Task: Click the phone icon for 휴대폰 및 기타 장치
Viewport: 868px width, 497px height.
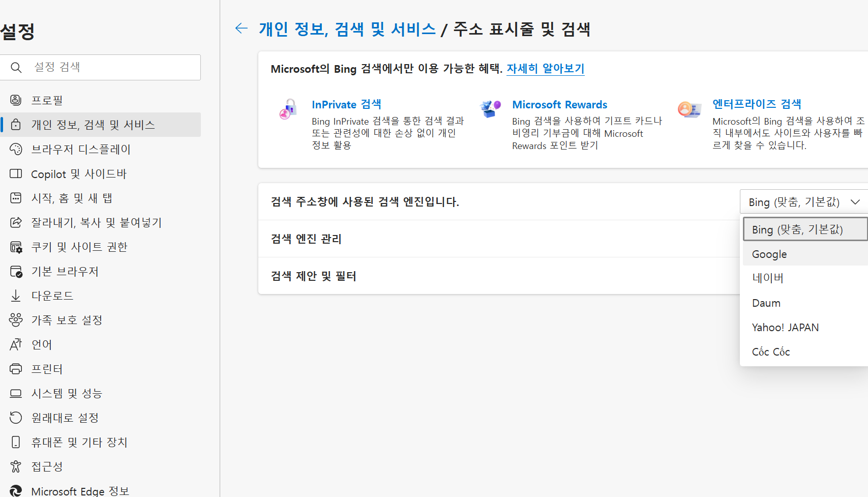Action: coord(16,442)
